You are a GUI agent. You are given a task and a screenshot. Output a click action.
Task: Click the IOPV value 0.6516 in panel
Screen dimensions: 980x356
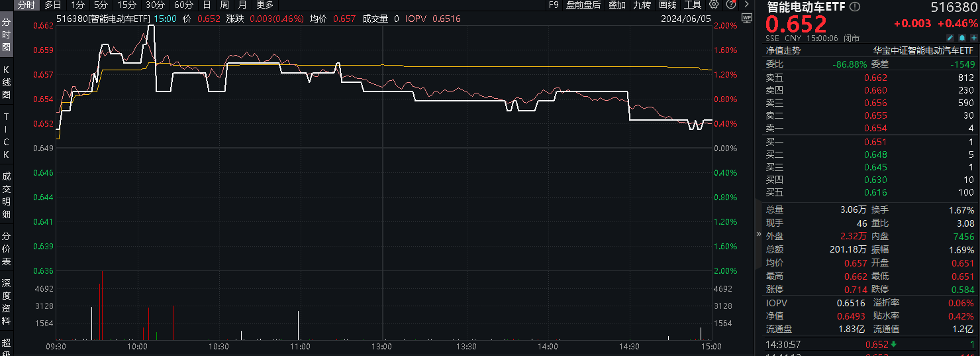click(x=851, y=303)
